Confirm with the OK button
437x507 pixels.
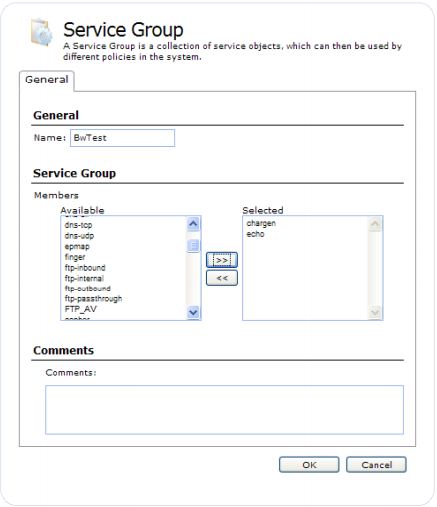[309, 465]
